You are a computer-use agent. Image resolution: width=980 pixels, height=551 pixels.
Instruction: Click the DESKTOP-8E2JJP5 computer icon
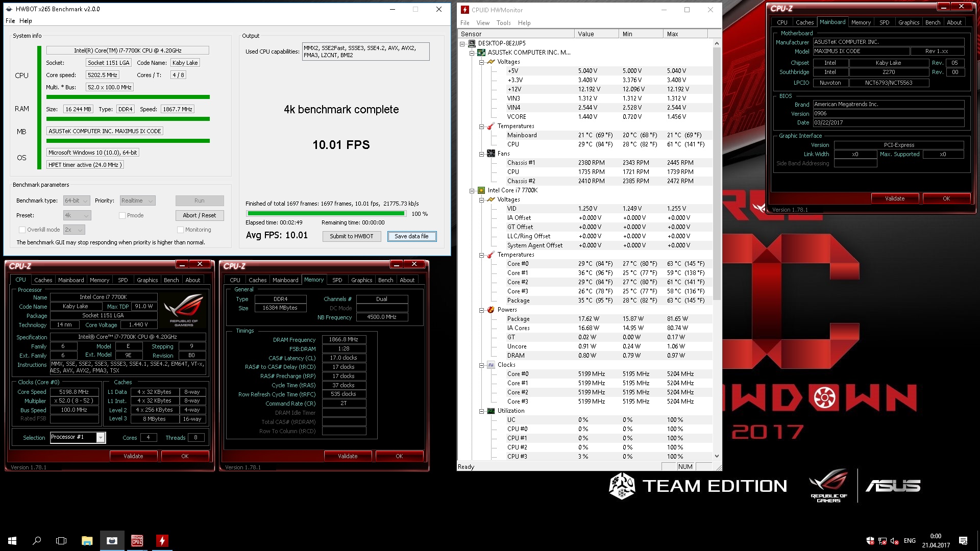tap(472, 43)
